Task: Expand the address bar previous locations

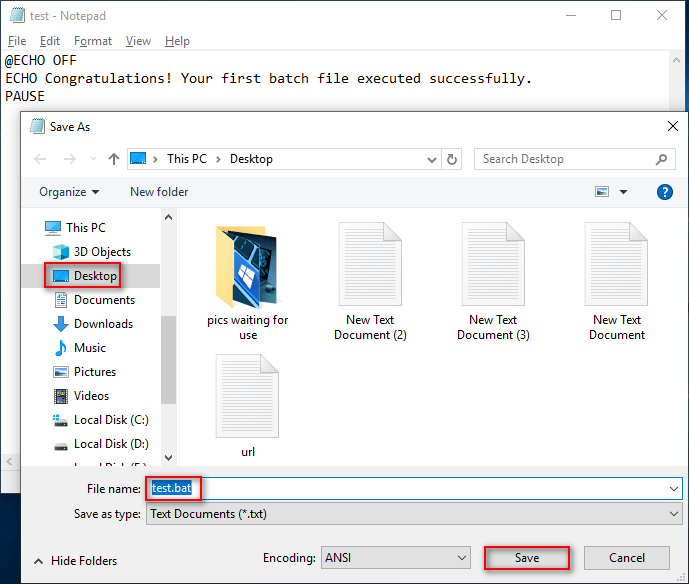Action: click(x=432, y=159)
